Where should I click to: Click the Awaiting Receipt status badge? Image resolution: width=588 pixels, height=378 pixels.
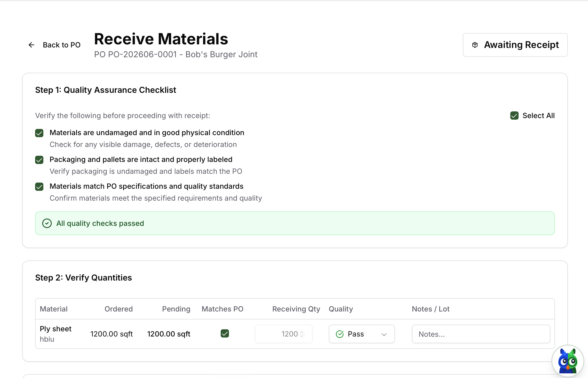[x=515, y=45]
